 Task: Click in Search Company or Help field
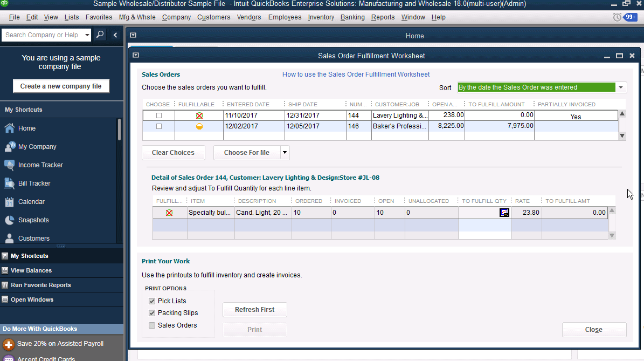[x=42, y=35]
